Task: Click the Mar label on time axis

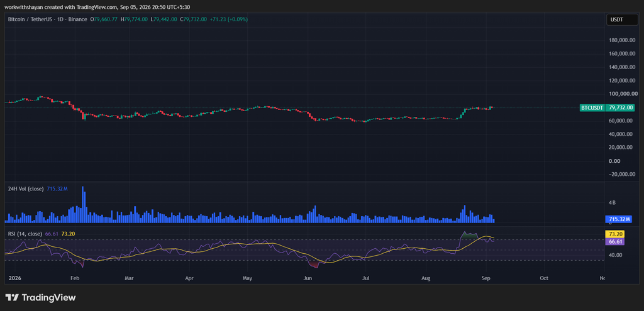Action: coord(129,278)
